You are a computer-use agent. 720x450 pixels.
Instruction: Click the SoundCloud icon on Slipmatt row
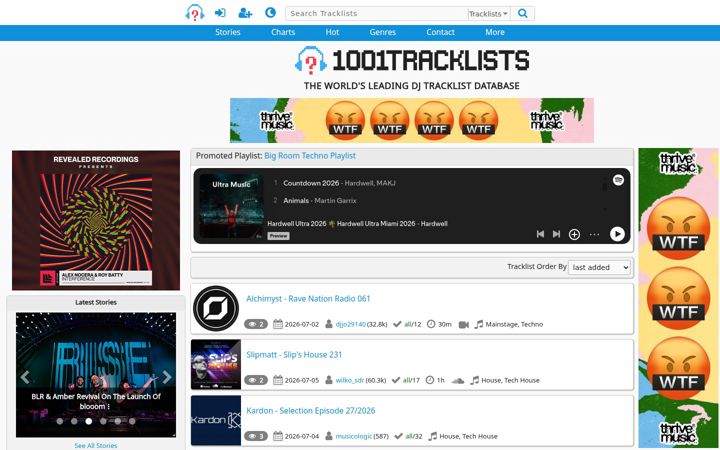458,380
